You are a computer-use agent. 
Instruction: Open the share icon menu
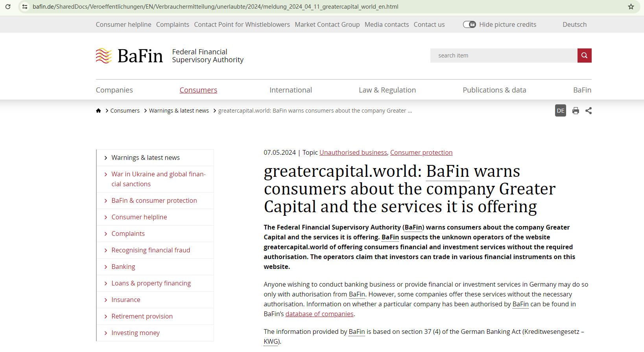point(589,111)
